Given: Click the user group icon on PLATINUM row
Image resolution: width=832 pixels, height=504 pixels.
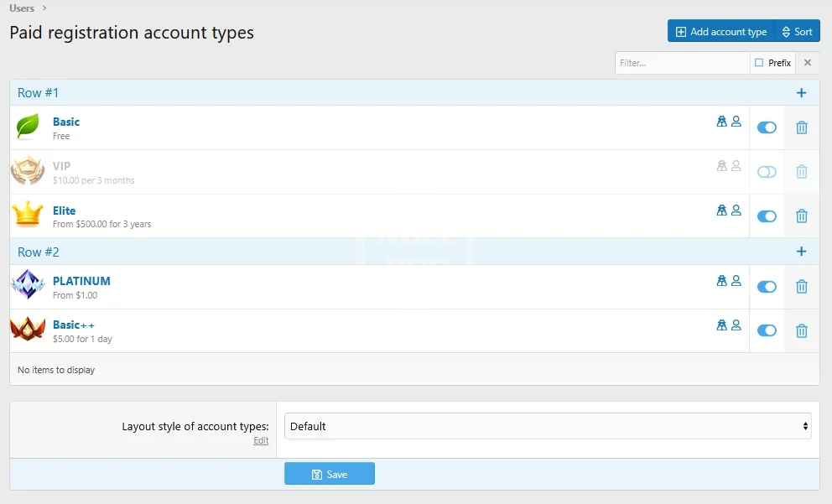Looking at the screenshot, I should coord(721,281).
